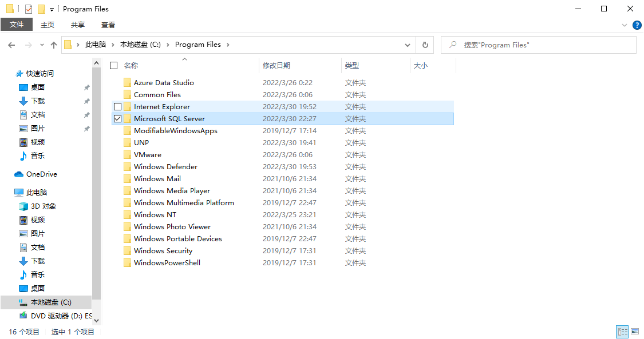The image size is (644, 339).
Task: Select the WindowsPowerShell folder icon
Action: [127, 263]
